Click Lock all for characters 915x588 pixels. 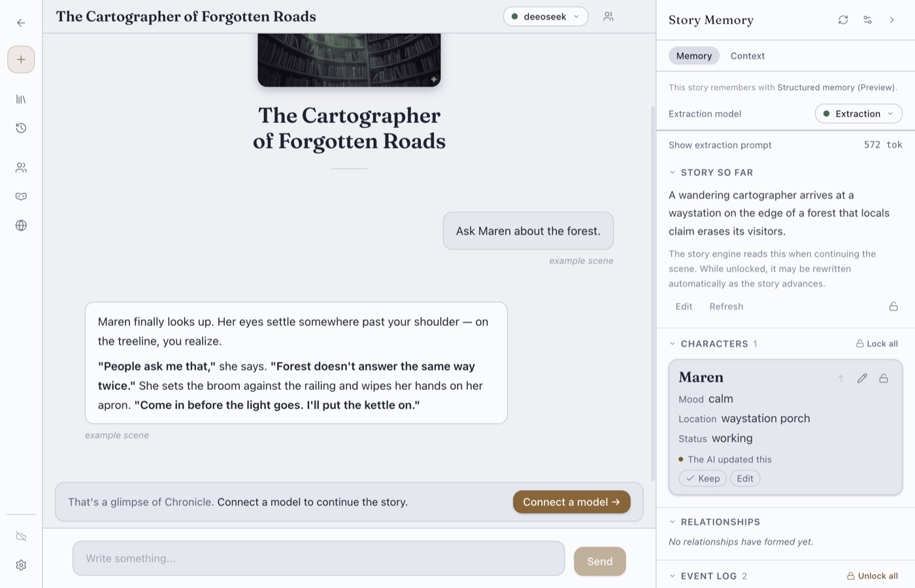coord(877,344)
